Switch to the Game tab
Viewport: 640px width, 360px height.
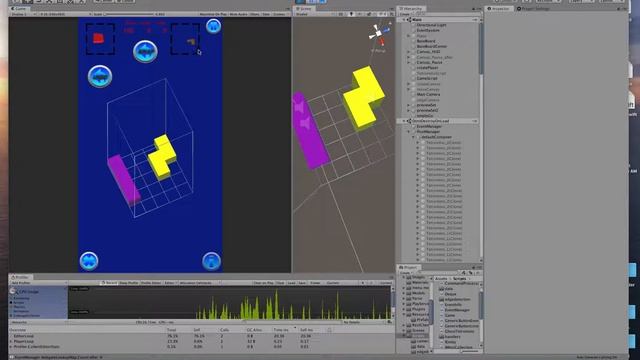click(x=19, y=9)
